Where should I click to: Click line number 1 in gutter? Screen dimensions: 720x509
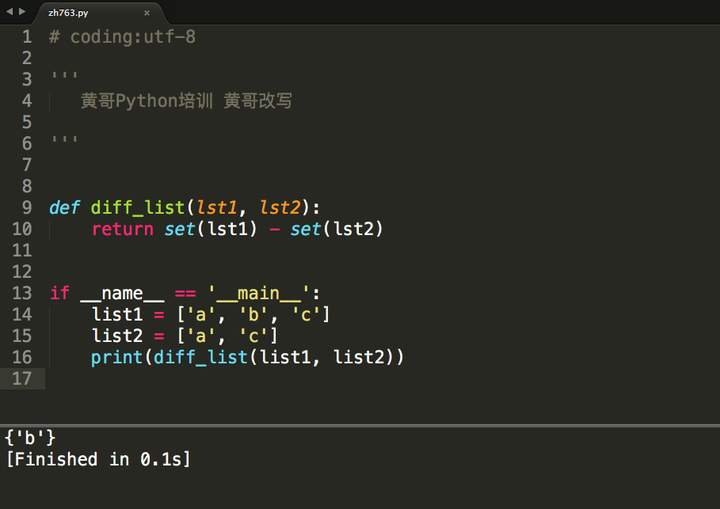(x=26, y=37)
